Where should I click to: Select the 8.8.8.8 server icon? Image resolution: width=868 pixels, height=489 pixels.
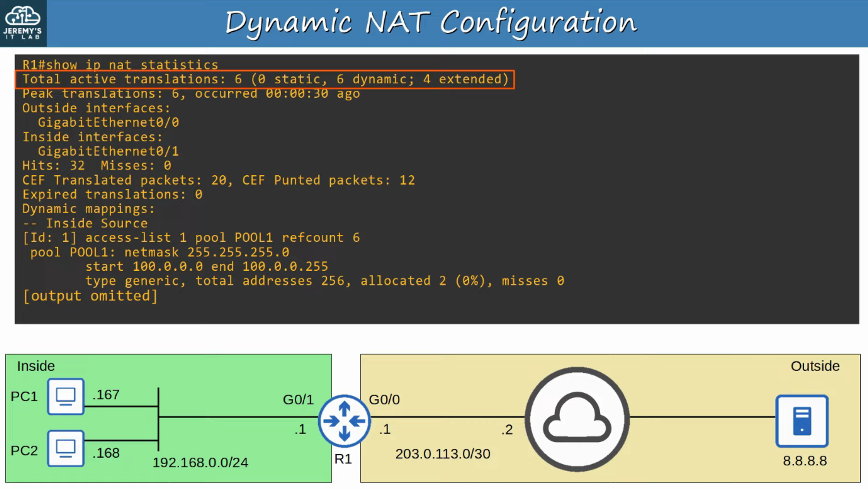pos(802,420)
